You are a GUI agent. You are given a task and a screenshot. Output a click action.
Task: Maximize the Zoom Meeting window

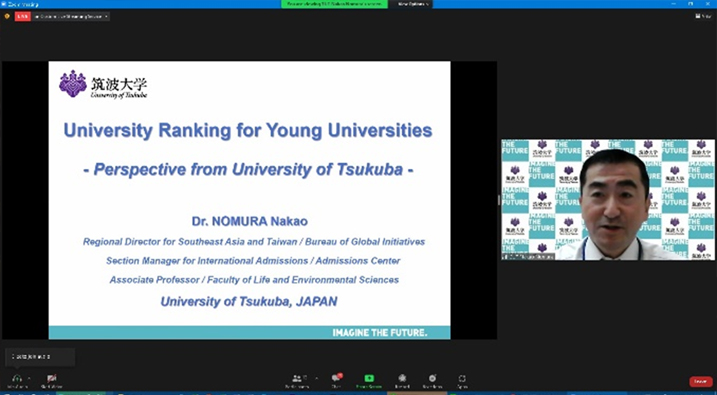point(691,4)
